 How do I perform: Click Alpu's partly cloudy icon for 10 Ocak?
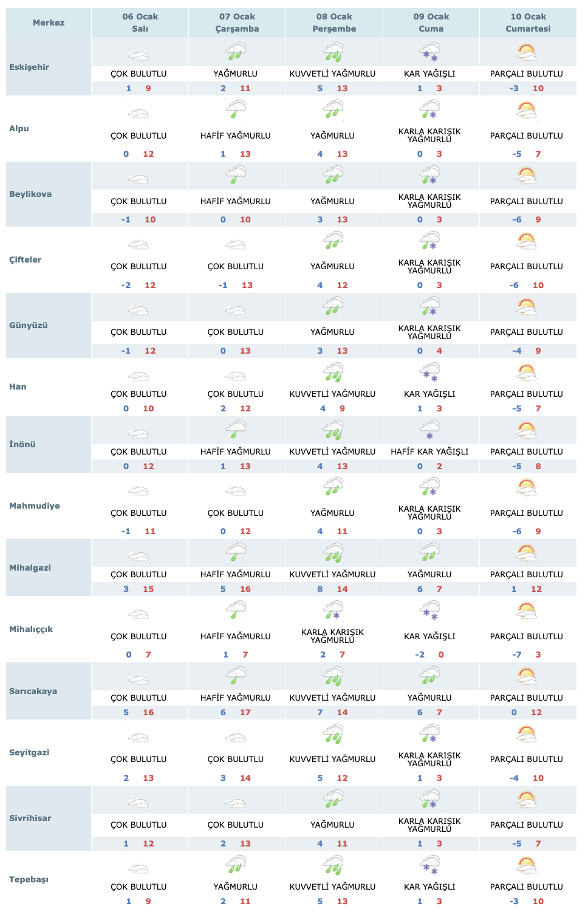click(527, 111)
